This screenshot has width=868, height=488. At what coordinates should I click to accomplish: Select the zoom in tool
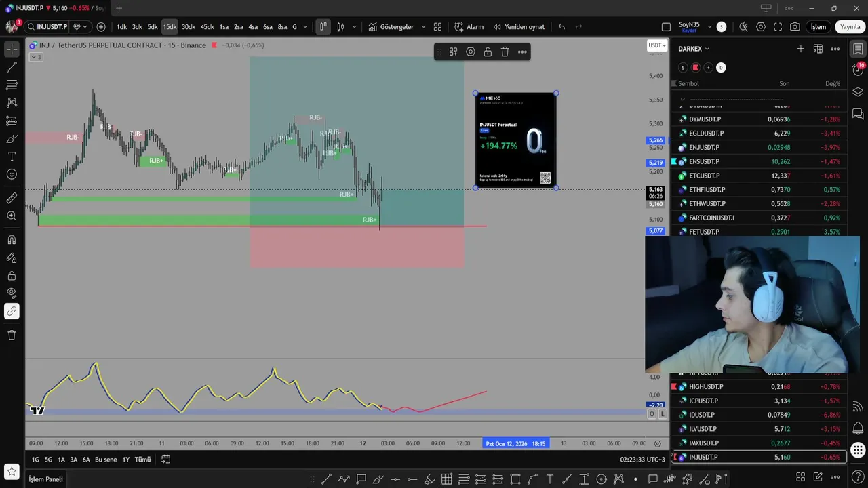coord(12,216)
